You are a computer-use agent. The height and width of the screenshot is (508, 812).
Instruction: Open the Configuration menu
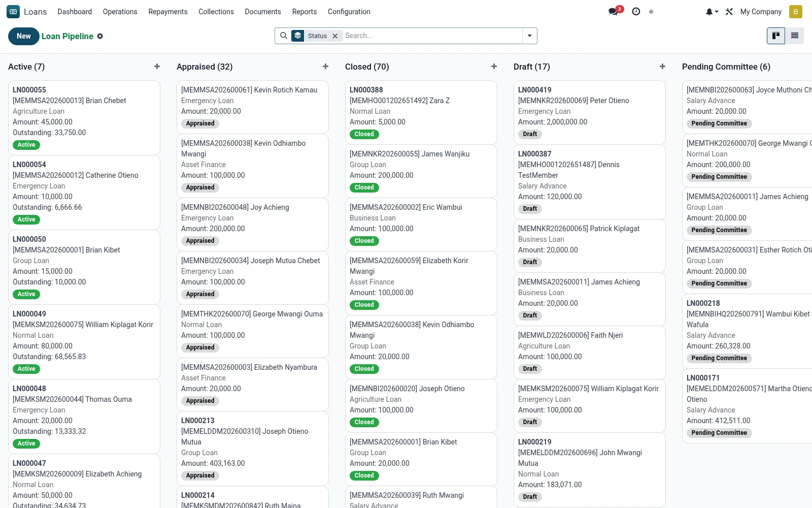[349, 12]
